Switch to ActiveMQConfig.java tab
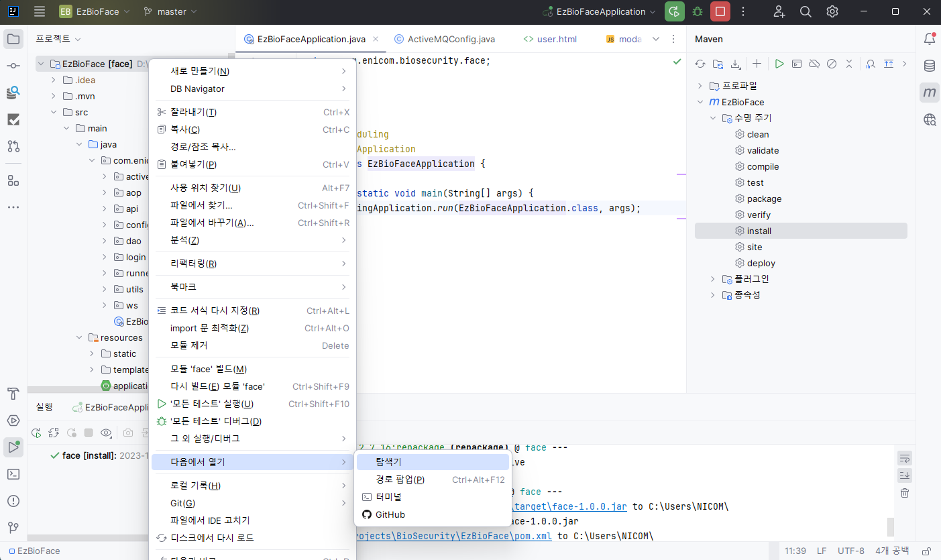This screenshot has width=941, height=560. [445, 39]
